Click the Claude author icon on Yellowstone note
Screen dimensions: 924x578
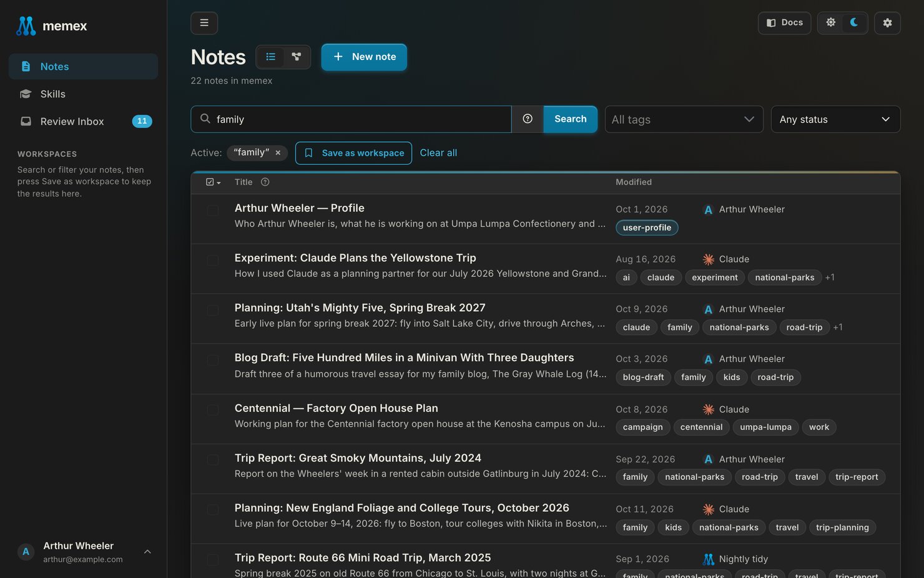click(x=708, y=259)
